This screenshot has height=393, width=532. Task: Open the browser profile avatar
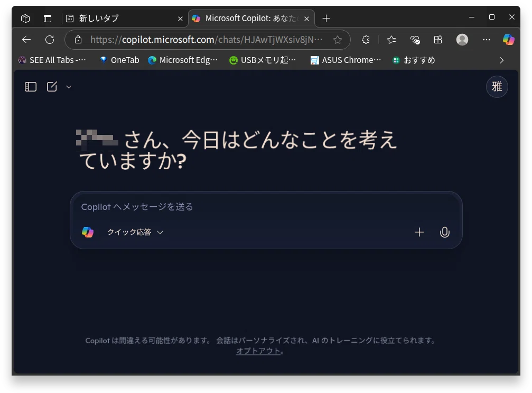(462, 40)
